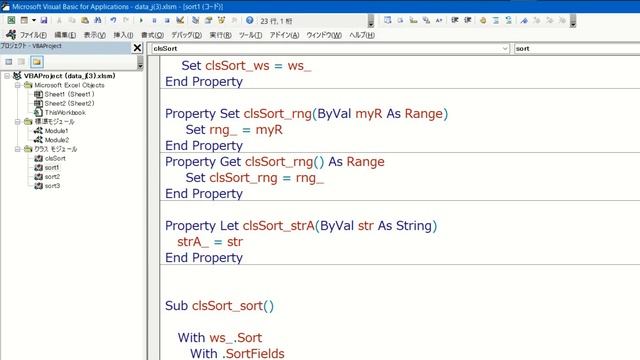
Task: Open the ウィンドウ(W) menu
Action: pyautogui.click(x=324, y=35)
